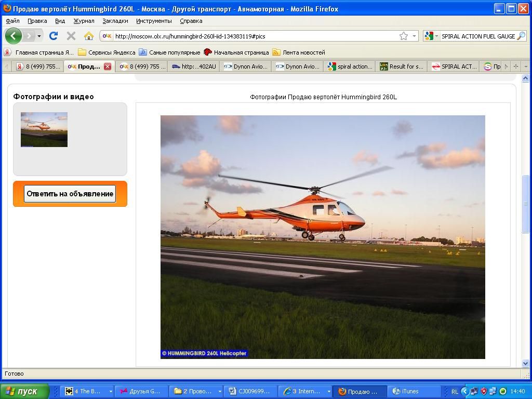Screen dimensions: 532x399
Task: Open the Закладки menu
Action: point(115,21)
